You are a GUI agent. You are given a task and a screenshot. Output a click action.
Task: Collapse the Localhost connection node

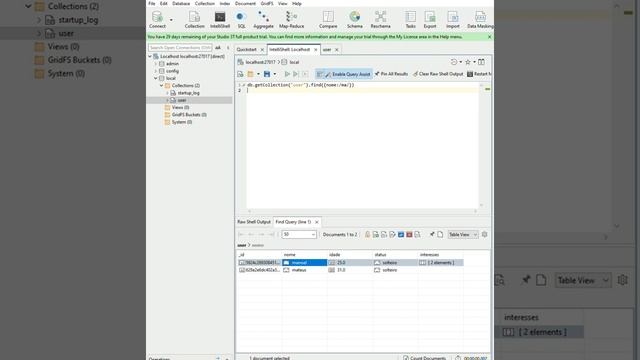pyautogui.click(x=150, y=56)
